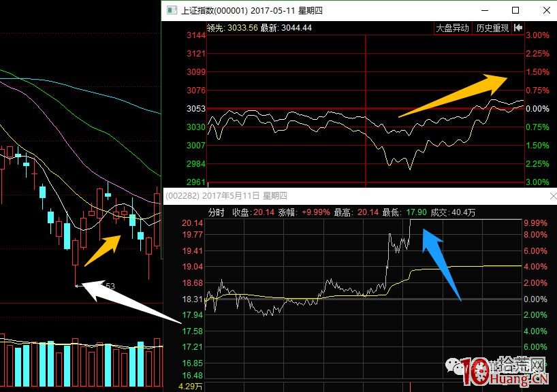Click the window icon next to 上证指数 title

click(x=172, y=10)
